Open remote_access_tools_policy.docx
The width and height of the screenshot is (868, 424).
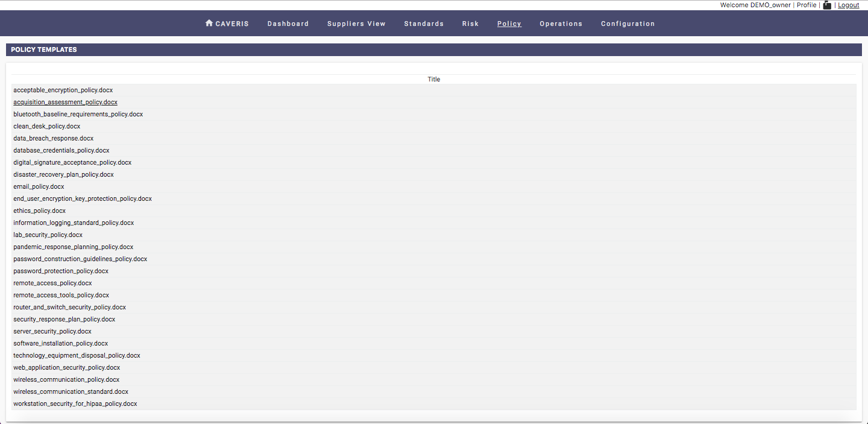[x=61, y=295]
